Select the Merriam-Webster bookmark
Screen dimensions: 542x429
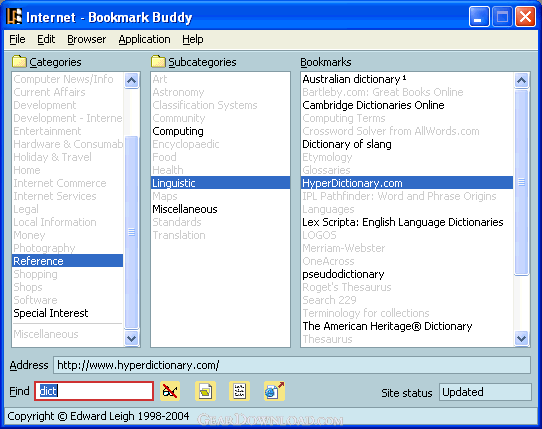pyautogui.click(x=407, y=248)
